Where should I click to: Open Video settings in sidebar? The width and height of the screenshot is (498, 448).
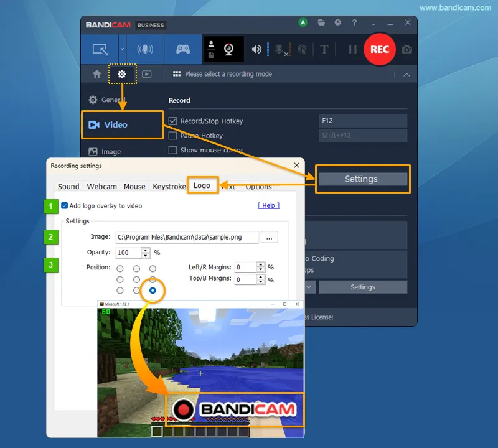pyautogui.click(x=122, y=125)
